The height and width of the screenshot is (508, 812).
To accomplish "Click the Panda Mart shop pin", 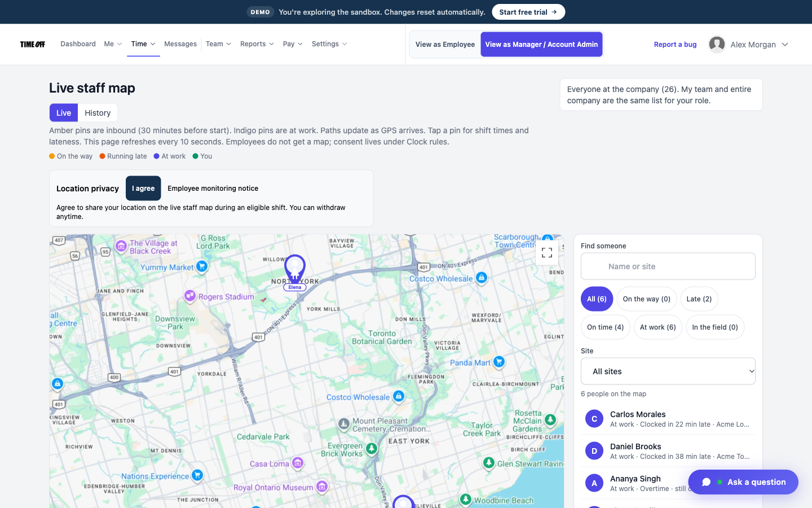I will pyautogui.click(x=499, y=362).
